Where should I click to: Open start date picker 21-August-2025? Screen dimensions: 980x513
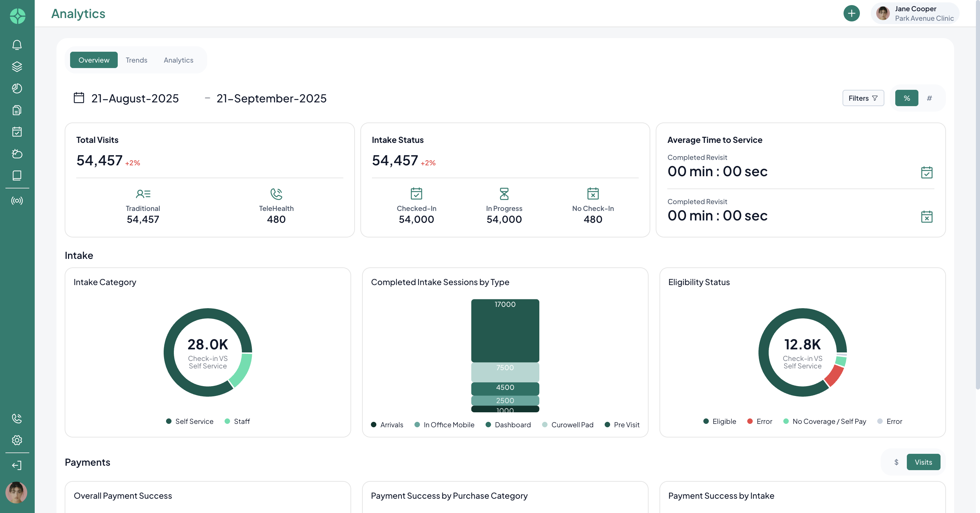click(x=135, y=99)
